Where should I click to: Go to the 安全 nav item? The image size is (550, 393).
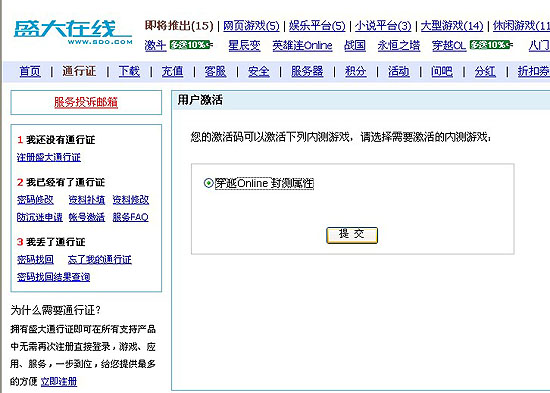click(x=259, y=72)
